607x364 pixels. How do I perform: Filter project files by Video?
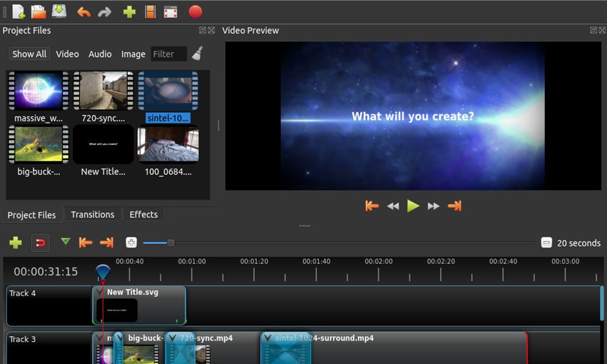67,54
